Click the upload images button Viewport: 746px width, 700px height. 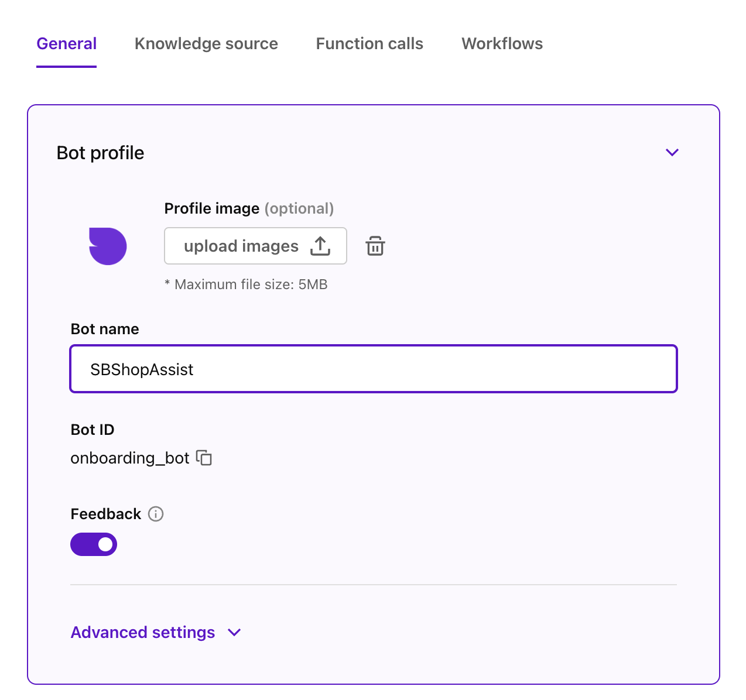tap(255, 246)
